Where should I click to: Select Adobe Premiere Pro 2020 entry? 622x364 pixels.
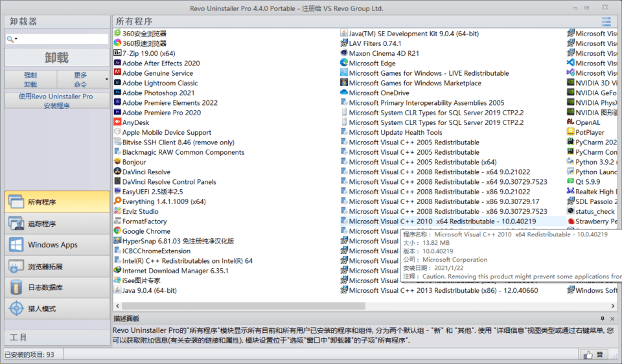[x=161, y=113]
